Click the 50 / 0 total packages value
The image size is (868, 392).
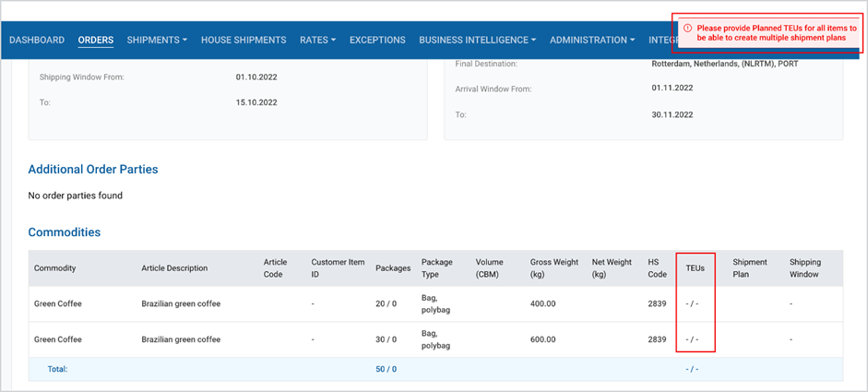point(386,369)
